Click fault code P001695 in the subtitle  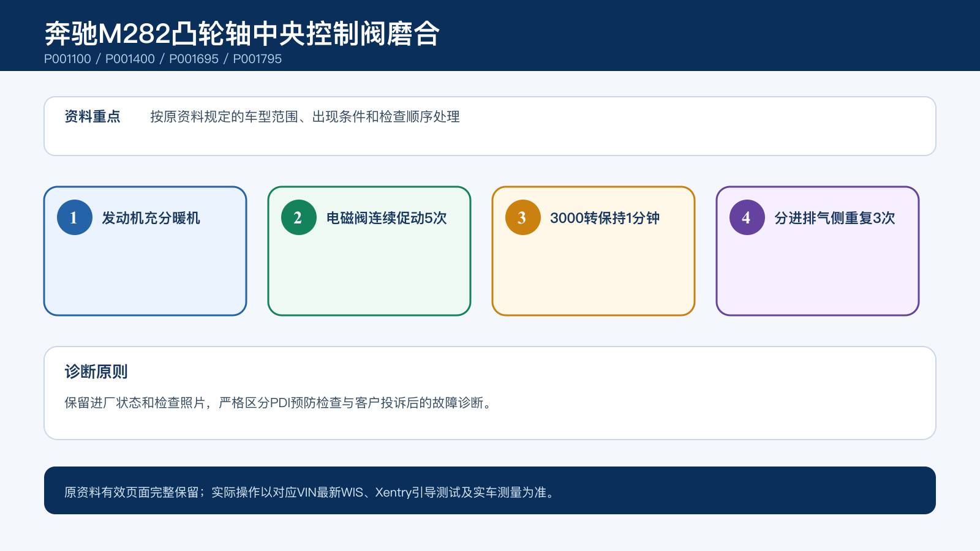[194, 59]
